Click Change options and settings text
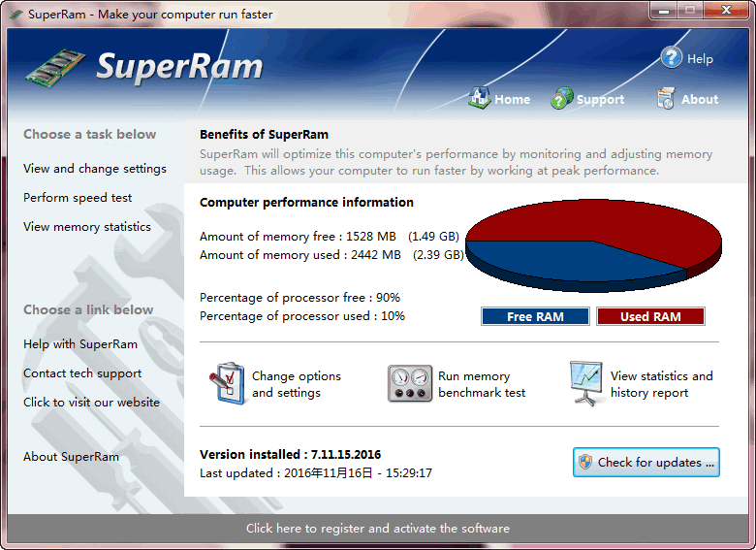 pos(296,384)
